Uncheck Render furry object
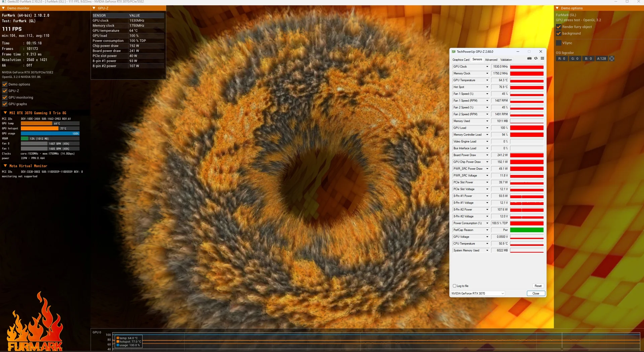This screenshot has height=352, width=644. click(x=559, y=27)
